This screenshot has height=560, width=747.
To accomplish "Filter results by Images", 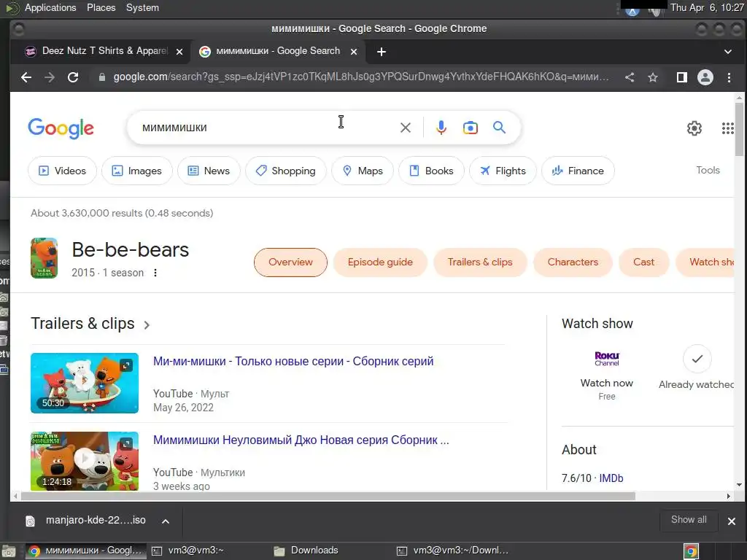I will [x=136, y=171].
